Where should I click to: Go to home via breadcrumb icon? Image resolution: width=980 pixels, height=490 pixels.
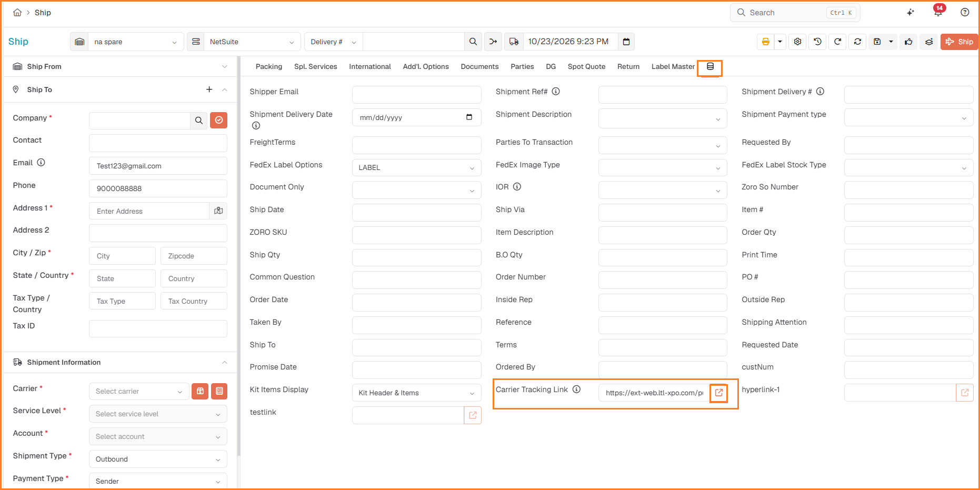click(17, 13)
